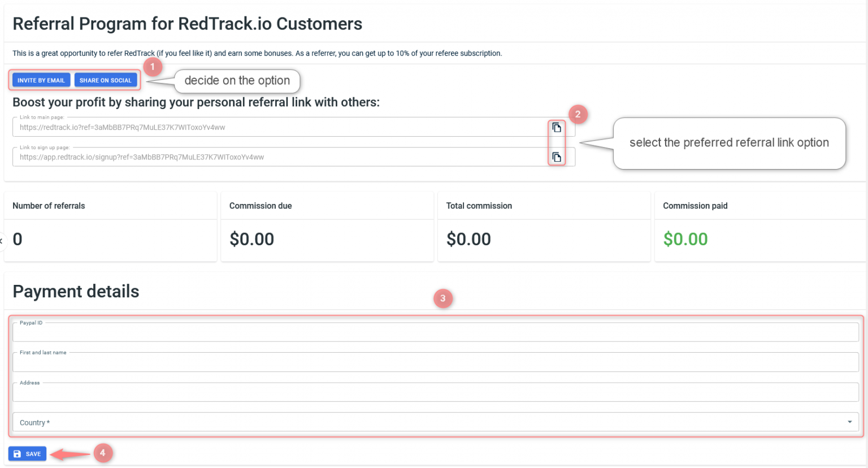Click the Share on Social button
The height and width of the screenshot is (468, 868).
click(x=106, y=80)
